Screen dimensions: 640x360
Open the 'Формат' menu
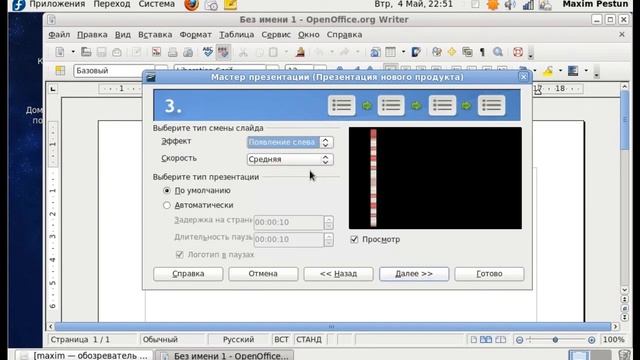click(x=196, y=35)
